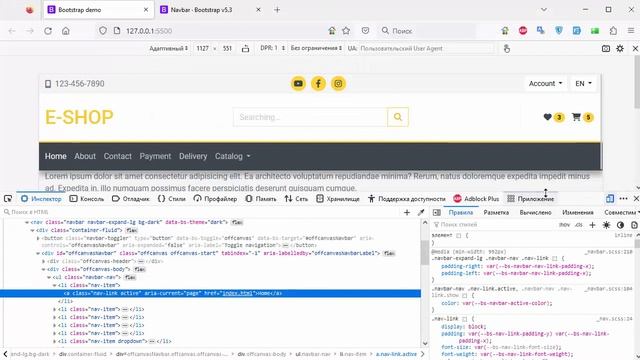Open the Account dropdown
This screenshot has width=640, height=360.
(x=545, y=83)
